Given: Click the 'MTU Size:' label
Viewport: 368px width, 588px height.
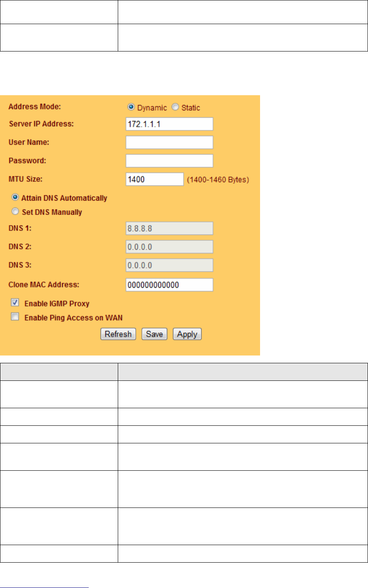Looking at the screenshot, I should (25, 179).
